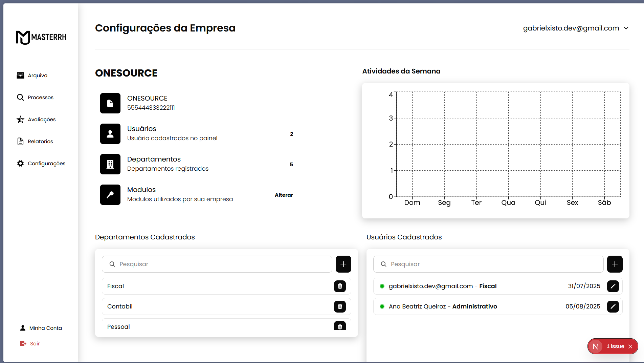Dismiss the 1 Issue notification badge
Image resolution: width=644 pixels, height=363 pixels.
[630, 346]
